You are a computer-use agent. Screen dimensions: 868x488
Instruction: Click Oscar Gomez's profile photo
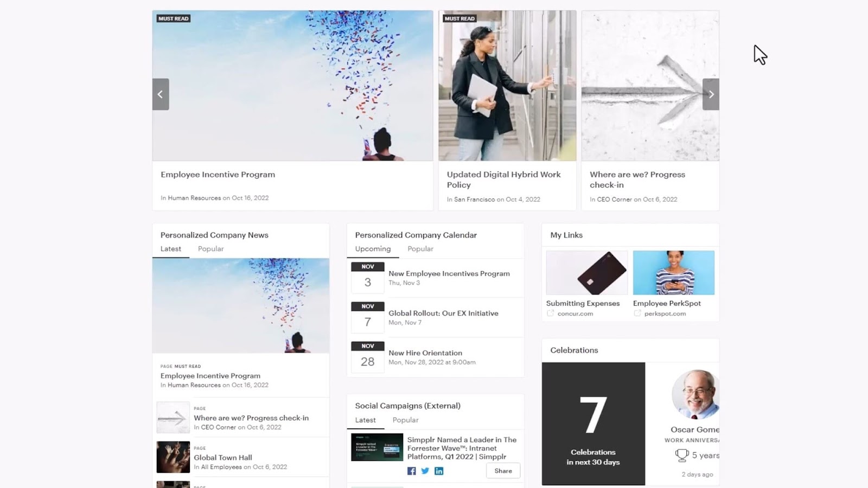pyautogui.click(x=695, y=394)
